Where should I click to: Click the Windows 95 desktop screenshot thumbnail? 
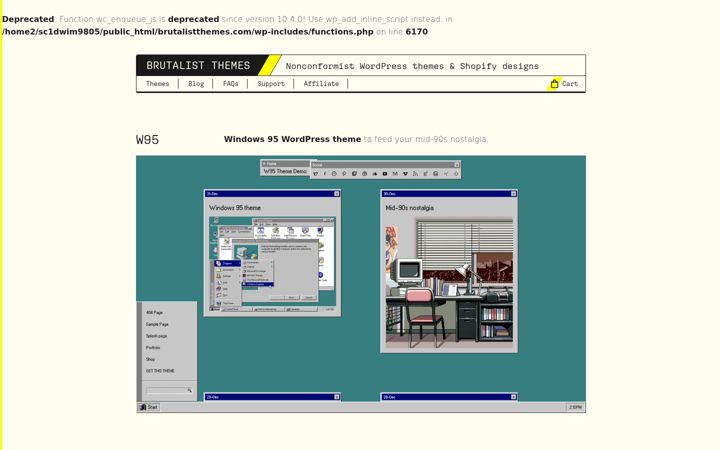click(272, 264)
